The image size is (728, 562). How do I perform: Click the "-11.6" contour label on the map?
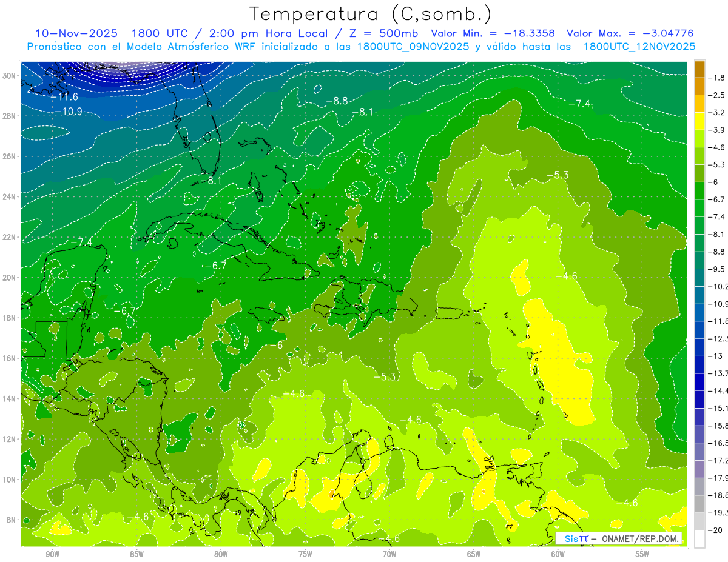pos(63,97)
